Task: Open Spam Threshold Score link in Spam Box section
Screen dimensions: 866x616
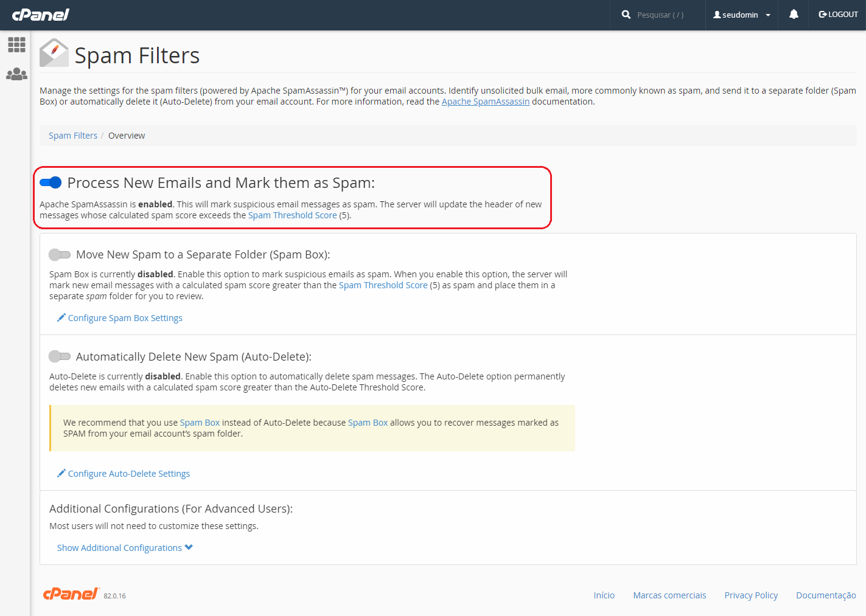Action: coord(383,285)
